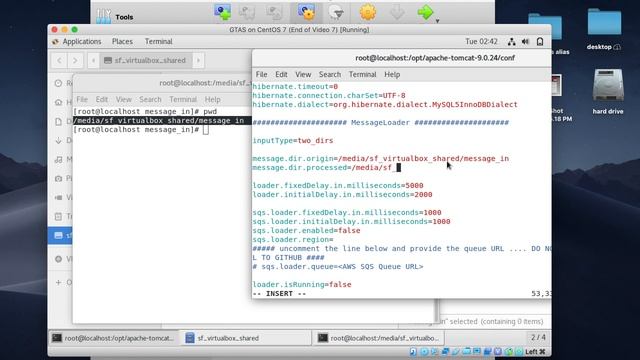640x360 pixels.
Task: Click the VirtualBox Tools icon
Action: pos(104,16)
